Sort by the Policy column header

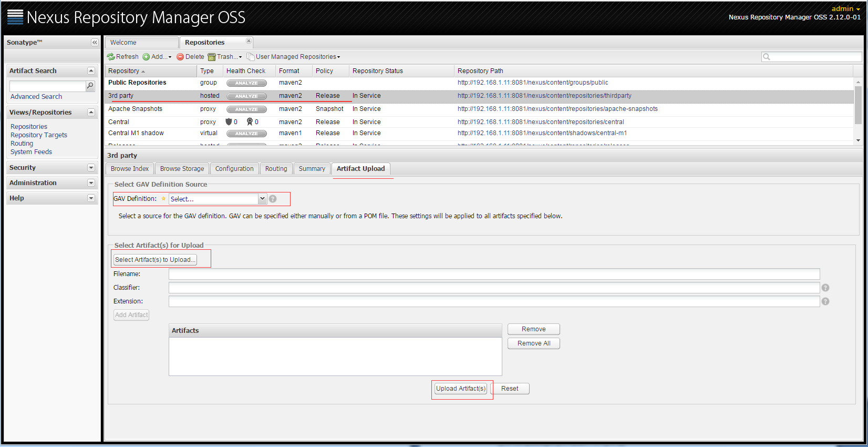(x=330, y=71)
